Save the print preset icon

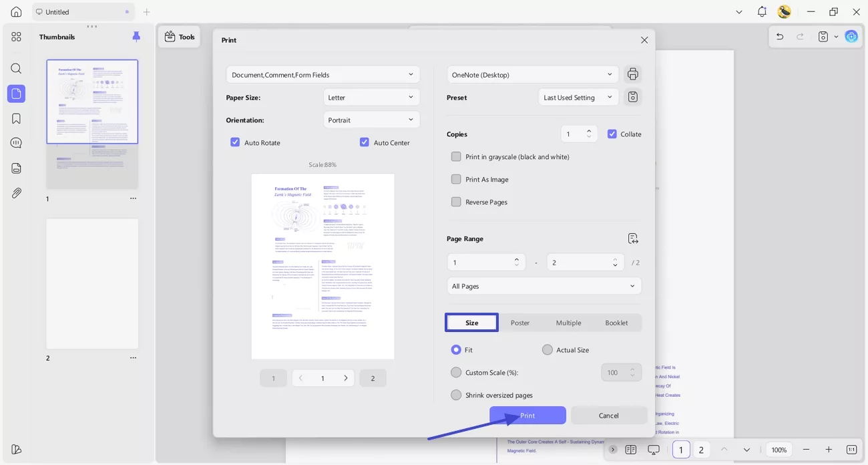633,97
